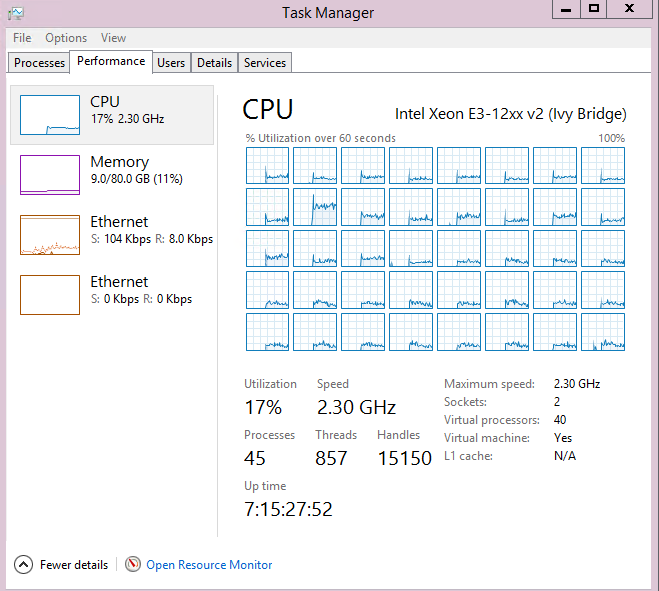Open the Services tab
659x591 pixels.
point(265,63)
